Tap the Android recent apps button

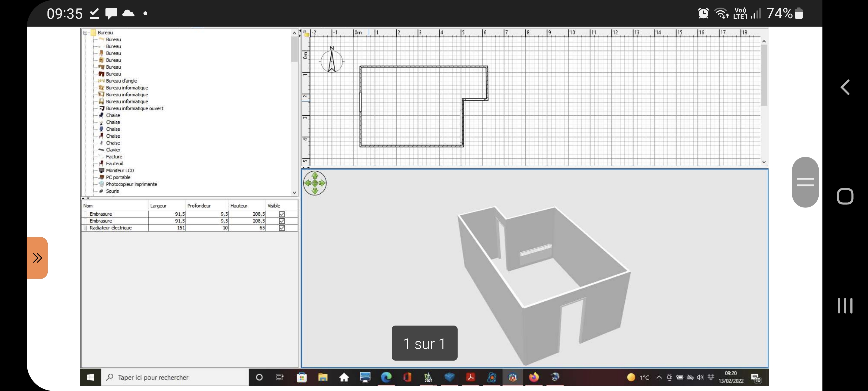[845, 306]
